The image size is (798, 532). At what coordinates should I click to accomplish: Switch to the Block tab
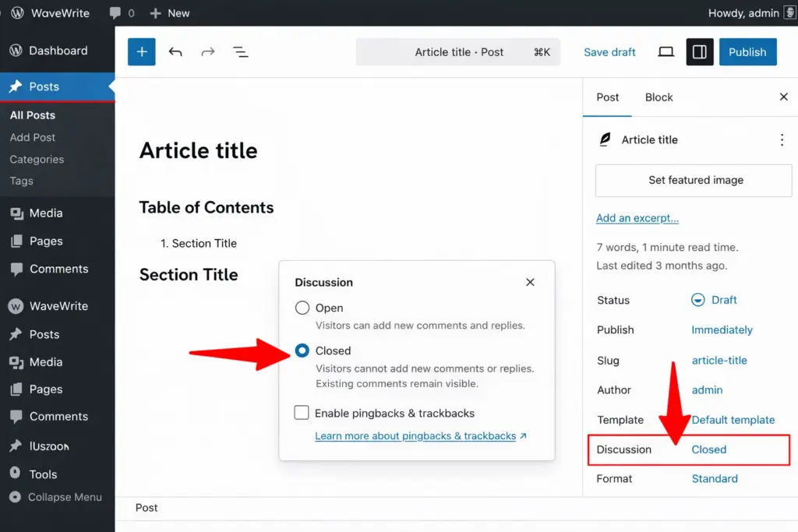click(x=659, y=97)
